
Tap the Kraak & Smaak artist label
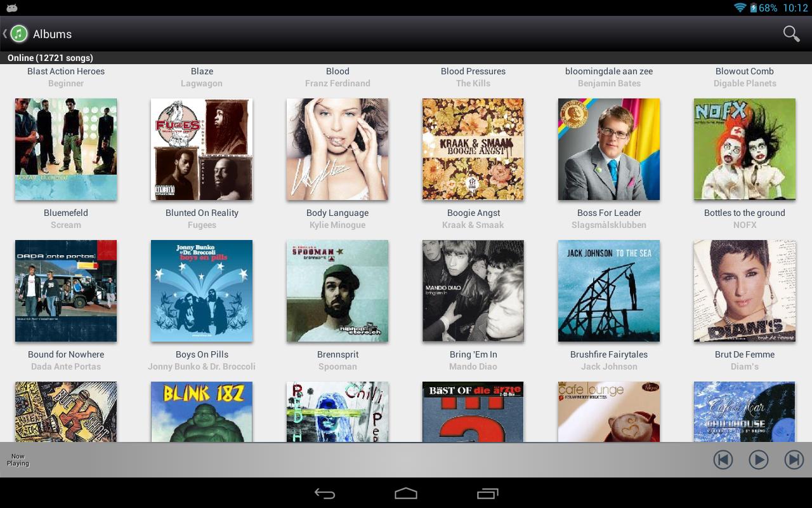pos(473,225)
